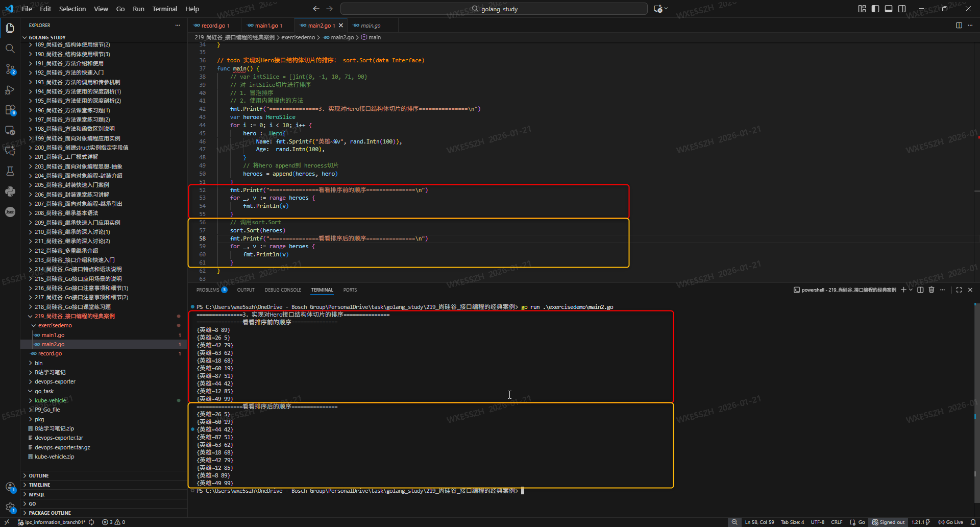Open the Extensions view
Screen dimensions: 980x527
(x=10, y=110)
